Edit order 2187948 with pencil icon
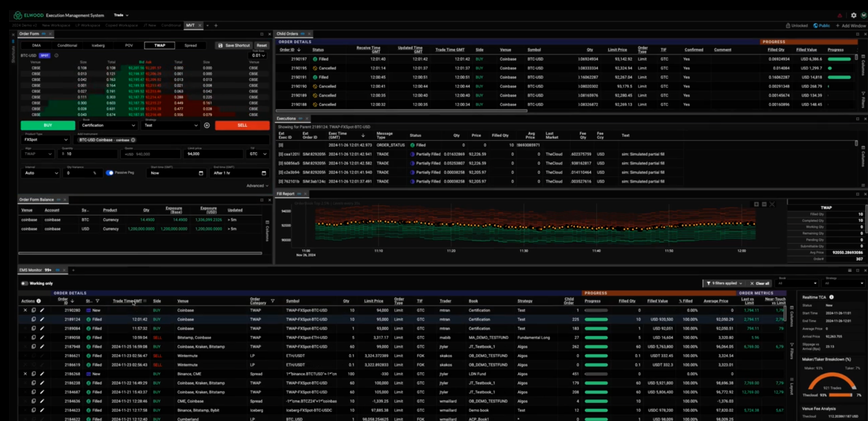The width and height of the screenshot is (868, 421). 42,347
